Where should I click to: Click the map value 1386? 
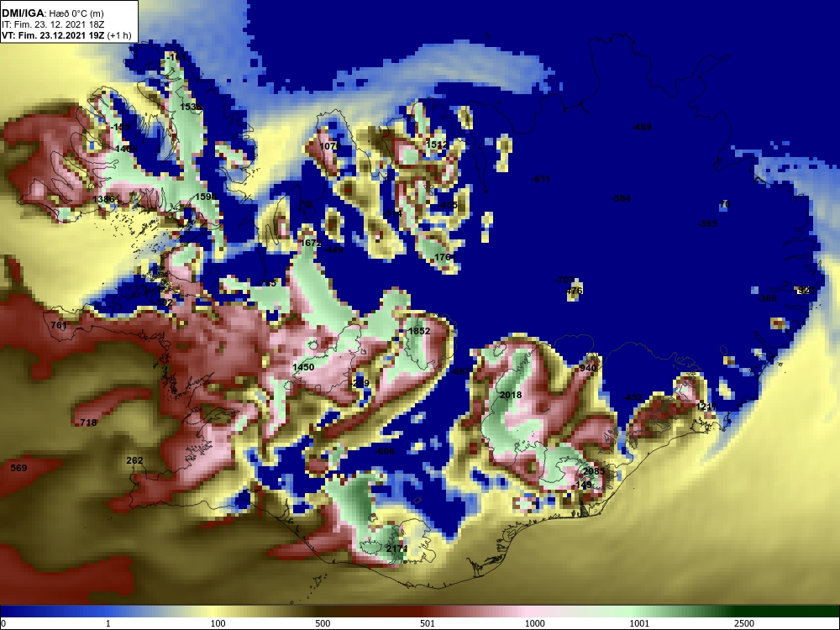[x=103, y=199]
